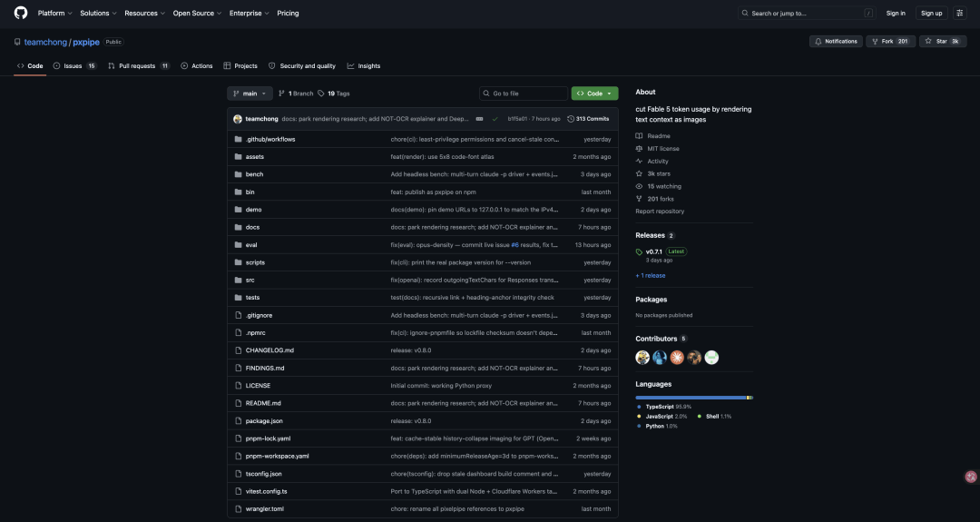
Task: Click the CHANGELOG.md file icon
Action: [238, 350]
